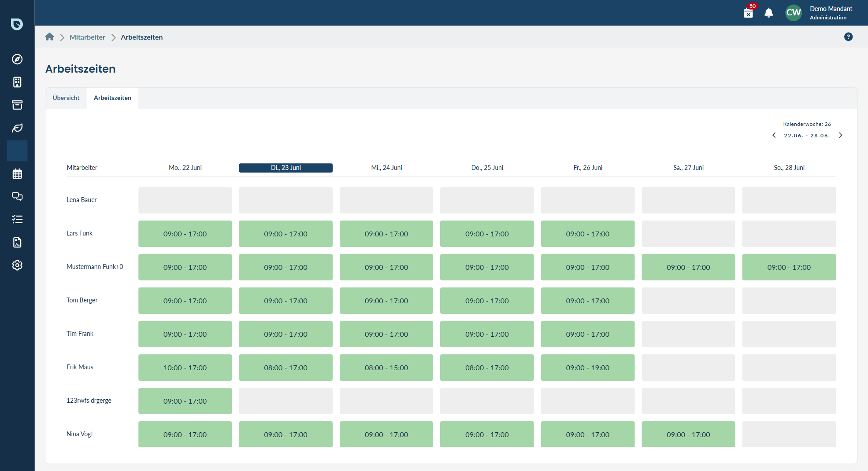Click the Mi., 24 Juni column header
This screenshot has width=868, height=471.
(386, 168)
